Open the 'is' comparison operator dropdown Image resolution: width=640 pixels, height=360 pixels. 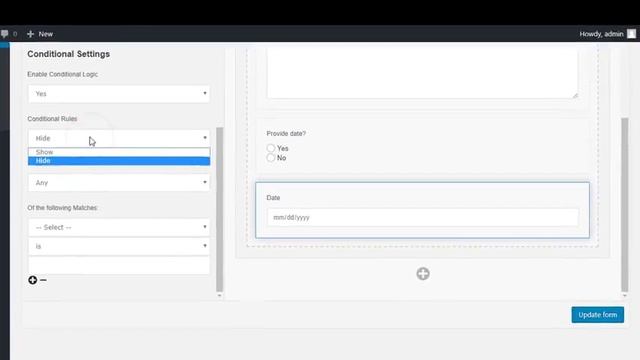click(x=119, y=246)
